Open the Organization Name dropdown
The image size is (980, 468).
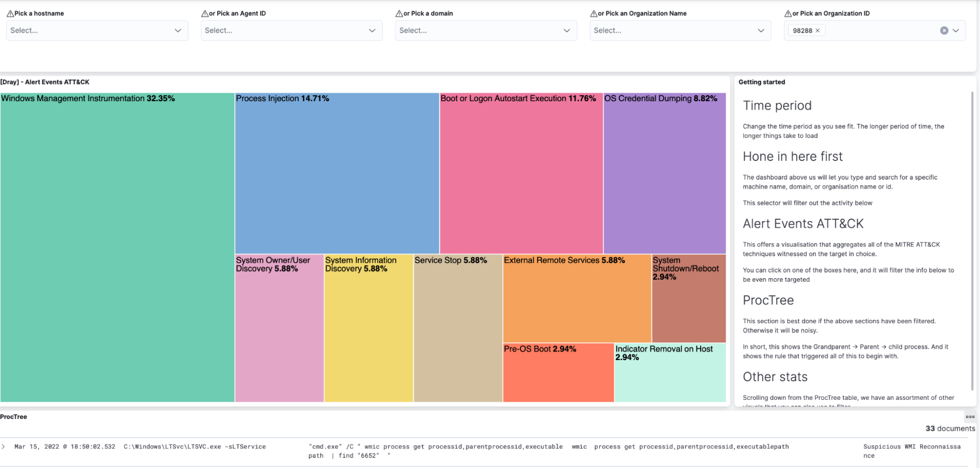tap(680, 30)
